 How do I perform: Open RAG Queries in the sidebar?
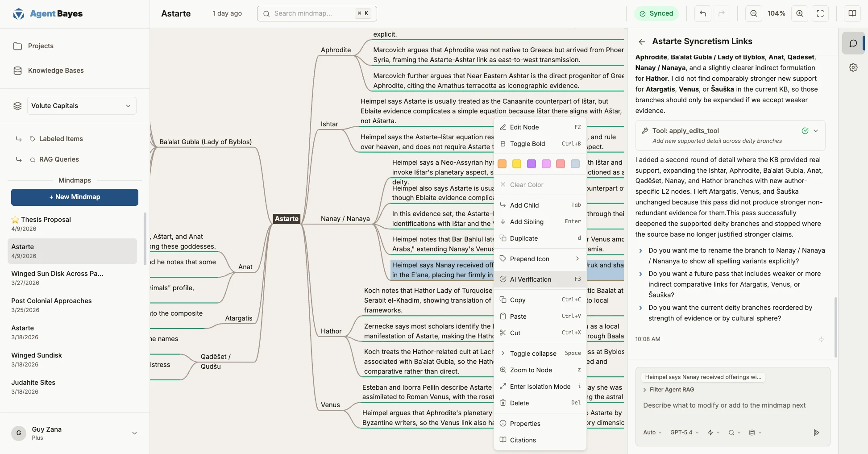tap(60, 159)
